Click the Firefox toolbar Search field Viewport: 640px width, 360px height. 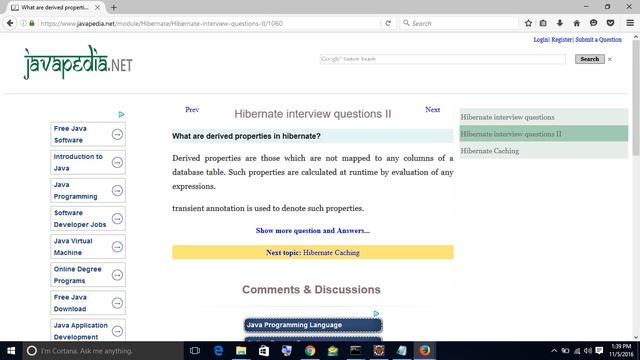459,23
